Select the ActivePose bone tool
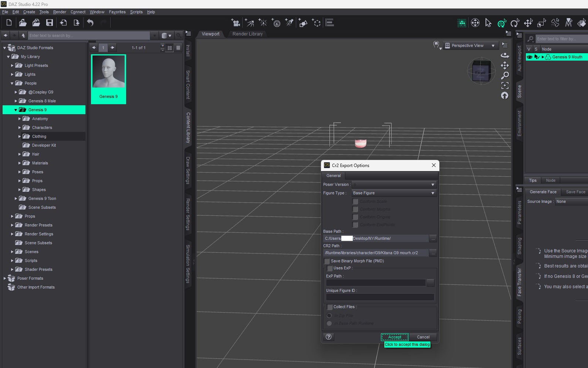The image size is (588, 368). click(555, 23)
